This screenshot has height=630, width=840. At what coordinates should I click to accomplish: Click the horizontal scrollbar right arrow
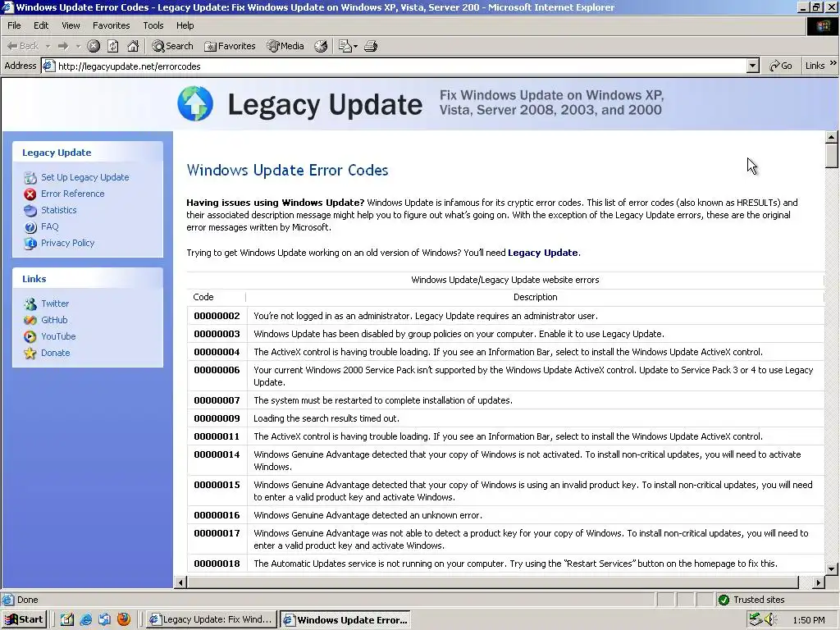(x=819, y=582)
